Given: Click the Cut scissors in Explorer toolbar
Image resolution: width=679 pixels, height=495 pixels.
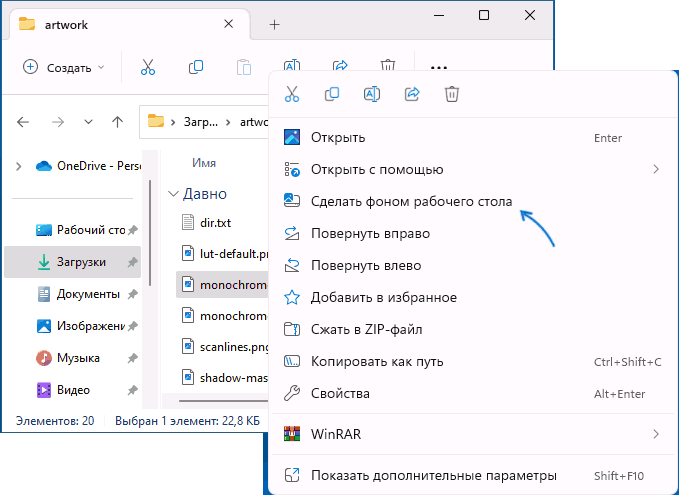Looking at the screenshot, I should click(x=148, y=67).
